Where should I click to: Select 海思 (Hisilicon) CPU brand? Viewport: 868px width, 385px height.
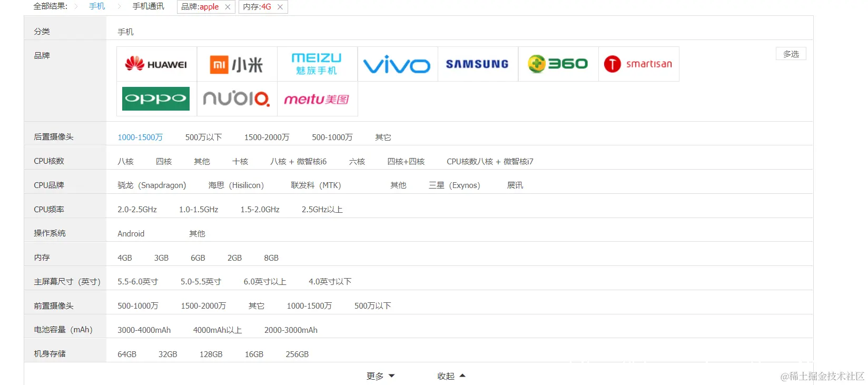click(x=236, y=185)
